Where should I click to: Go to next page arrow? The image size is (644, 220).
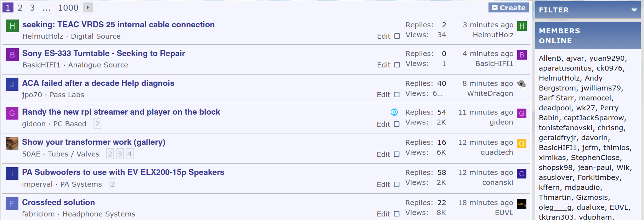(87, 7)
